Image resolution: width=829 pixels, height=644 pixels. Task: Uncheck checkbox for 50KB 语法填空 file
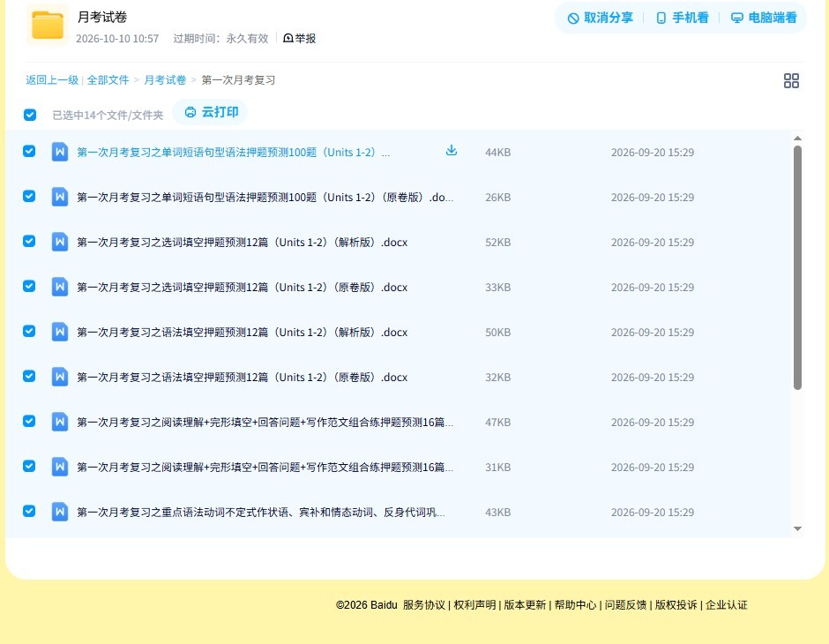pos(29,331)
